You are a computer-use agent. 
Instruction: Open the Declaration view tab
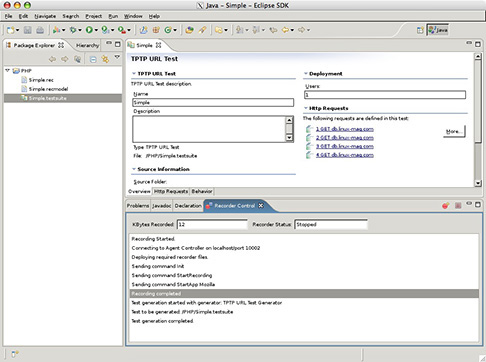pyautogui.click(x=188, y=206)
